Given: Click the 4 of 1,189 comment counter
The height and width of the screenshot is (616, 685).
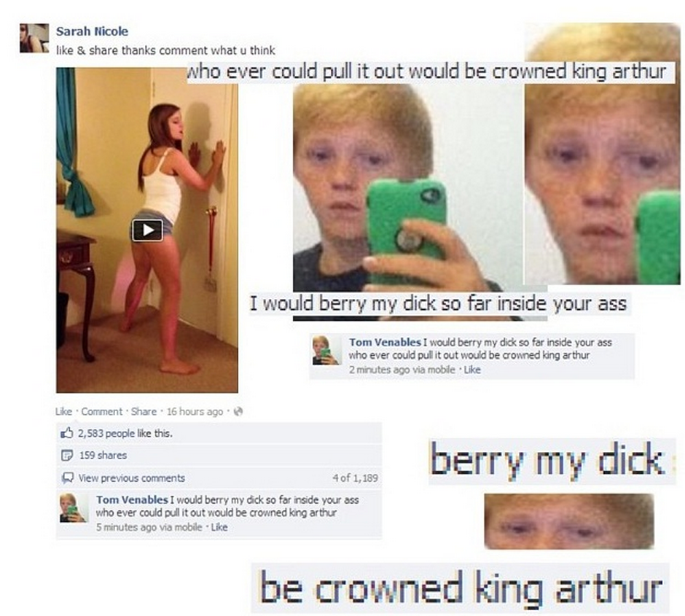Looking at the screenshot, I should [x=355, y=478].
